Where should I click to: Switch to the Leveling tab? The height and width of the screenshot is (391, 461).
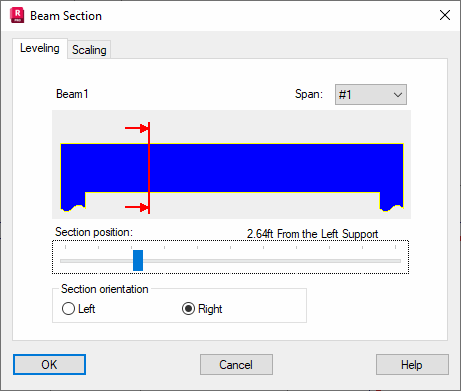coord(40,48)
